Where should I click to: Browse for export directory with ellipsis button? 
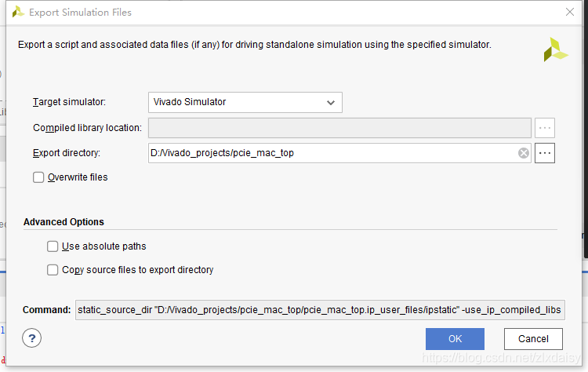pos(545,153)
